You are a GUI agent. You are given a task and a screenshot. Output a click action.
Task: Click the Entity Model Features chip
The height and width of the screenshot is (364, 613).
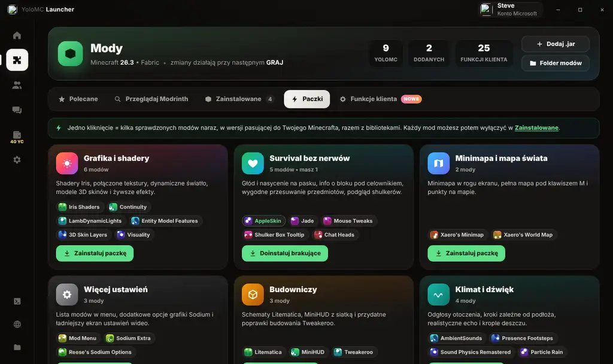(x=165, y=221)
